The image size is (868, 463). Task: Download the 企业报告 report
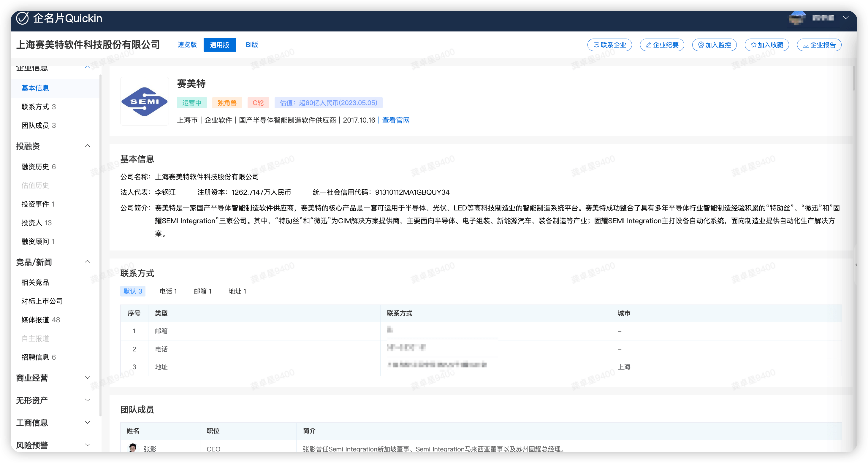click(819, 45)
